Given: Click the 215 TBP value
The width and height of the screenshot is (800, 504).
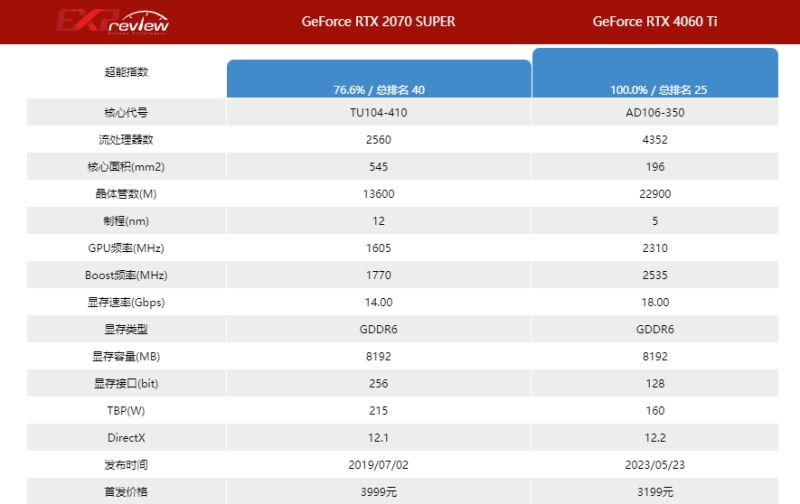Looking at the screenshot, I should pyautogui.click(x=378, y=410).
